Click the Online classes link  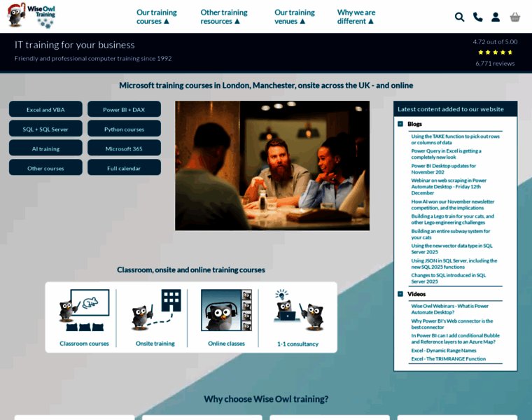(226, 344)
